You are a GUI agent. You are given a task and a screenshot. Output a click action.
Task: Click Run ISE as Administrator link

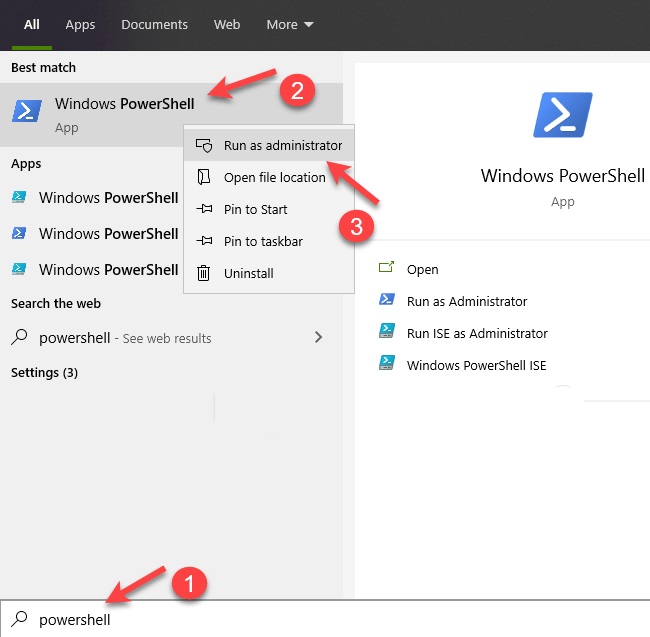pos(477,333)
